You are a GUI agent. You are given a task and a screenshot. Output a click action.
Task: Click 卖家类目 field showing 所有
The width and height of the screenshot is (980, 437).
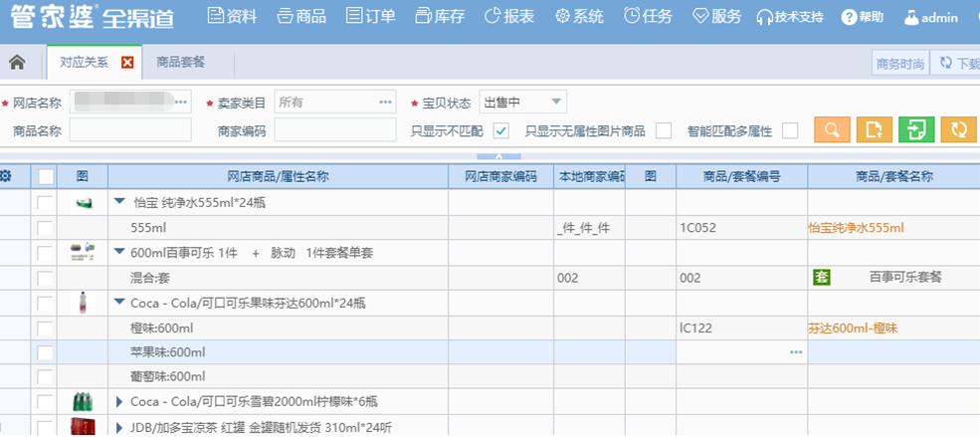335,102
